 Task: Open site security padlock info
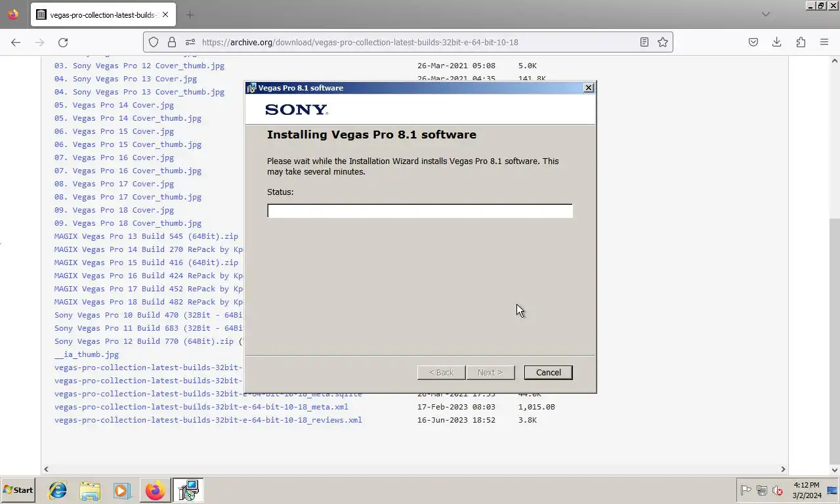(172, 42)
